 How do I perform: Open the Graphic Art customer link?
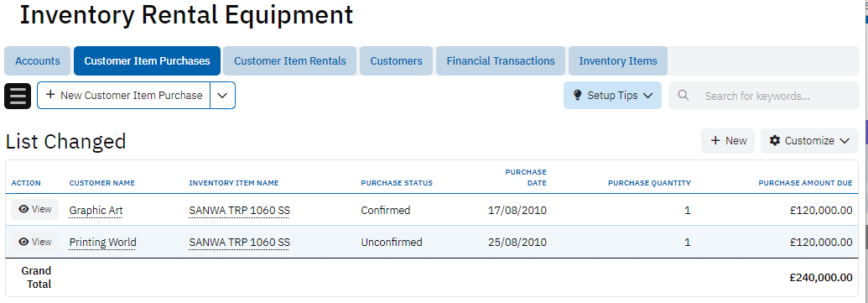click(x=96, y=211)
